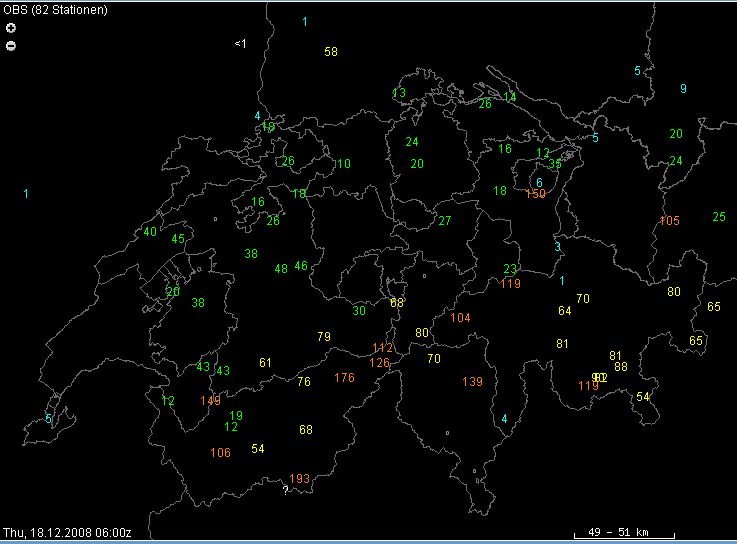The height and width of the screenshot is (544, 737).
Task: Click the cyan station value 9
Action: point(683,89)
